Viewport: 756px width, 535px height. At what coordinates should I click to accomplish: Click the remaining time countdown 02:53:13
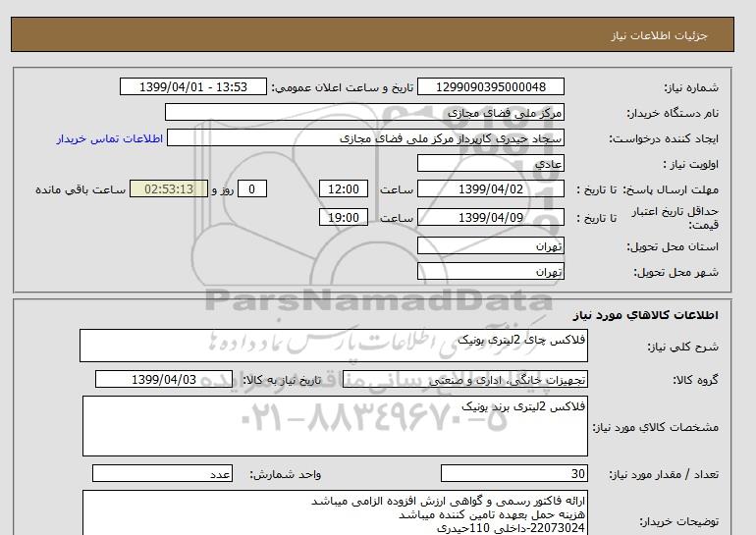coord(169,189)
